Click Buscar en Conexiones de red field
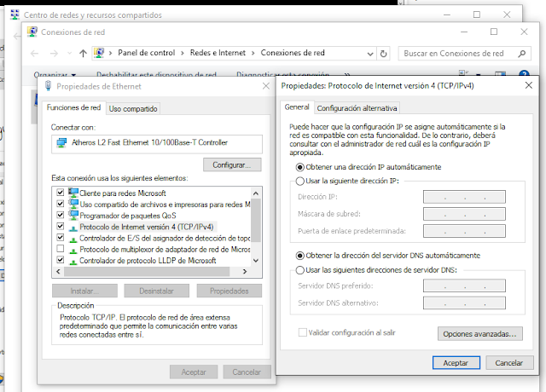Screen dimensions: 546x392 point(464,54)
